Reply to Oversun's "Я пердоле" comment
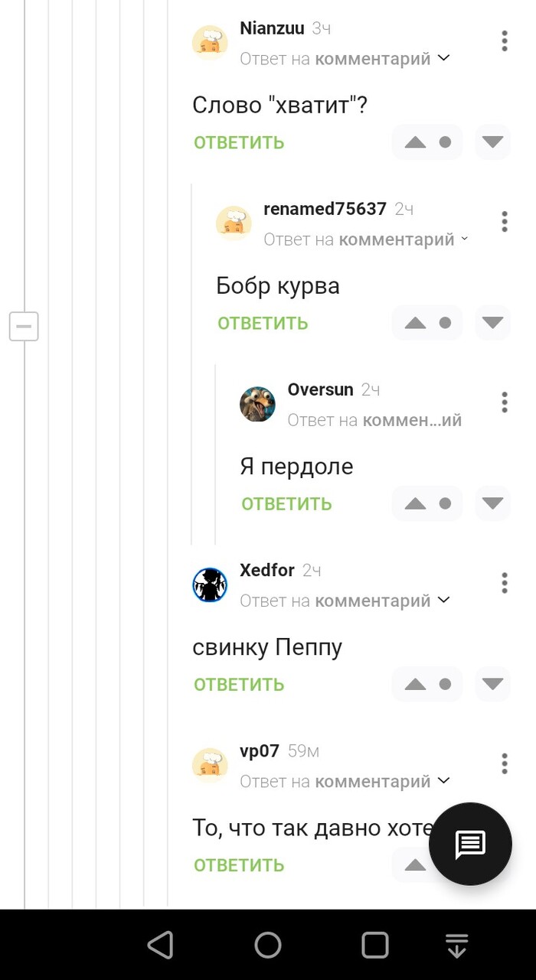This screenshot has height=980, width=536. [286, 504]
